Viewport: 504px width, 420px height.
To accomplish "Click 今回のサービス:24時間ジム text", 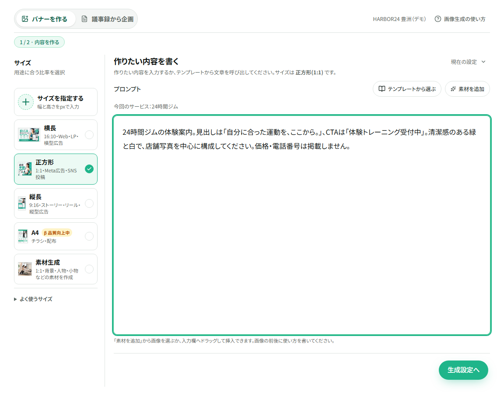I will pos(146,106).
